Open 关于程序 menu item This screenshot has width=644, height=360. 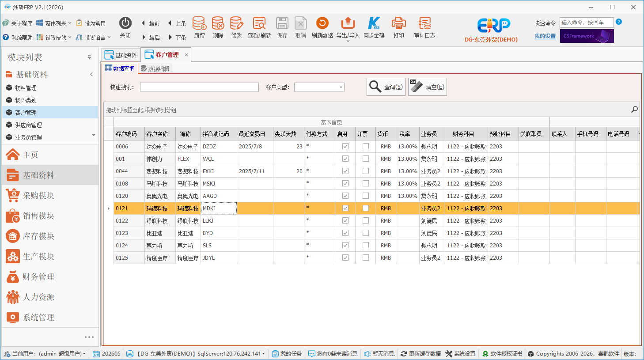[18, 23]
